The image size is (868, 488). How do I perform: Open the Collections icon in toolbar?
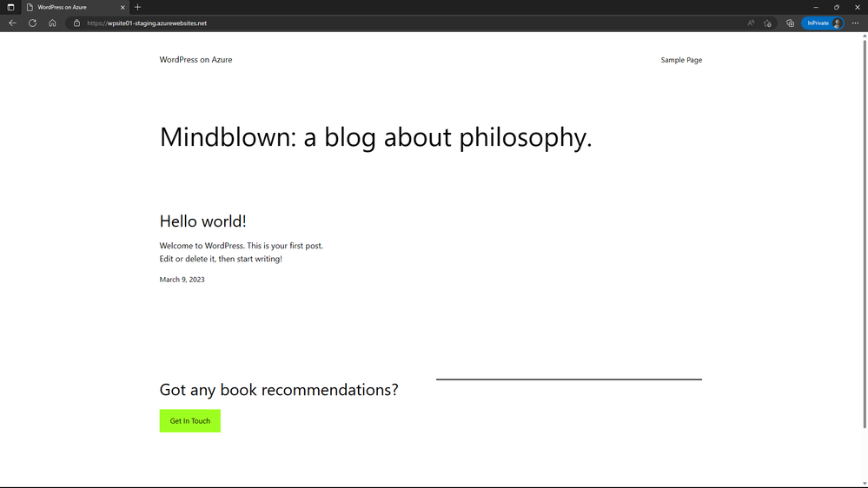[790, 23]
